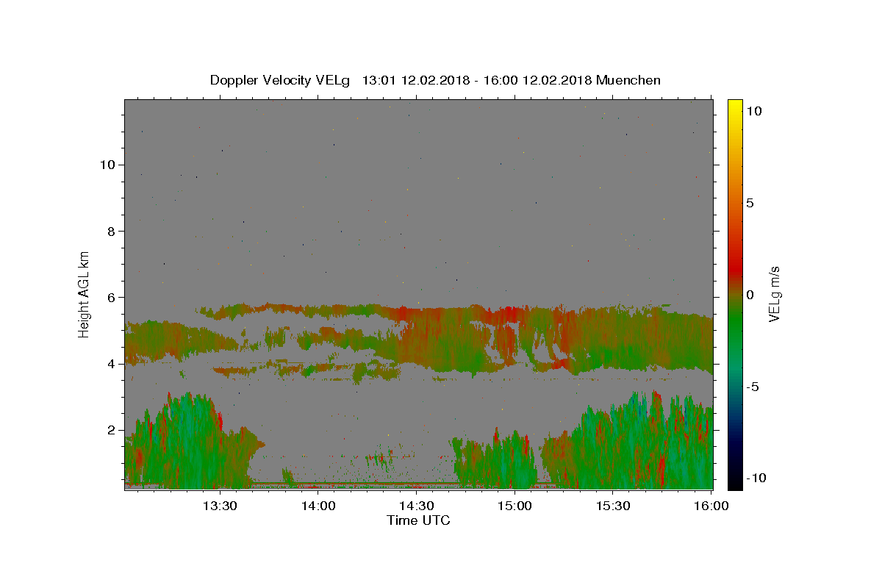Click the end date '16:00 12.02.2018' in the title
The height and width of the screenshot is (588, 882).
click(537, 80)
